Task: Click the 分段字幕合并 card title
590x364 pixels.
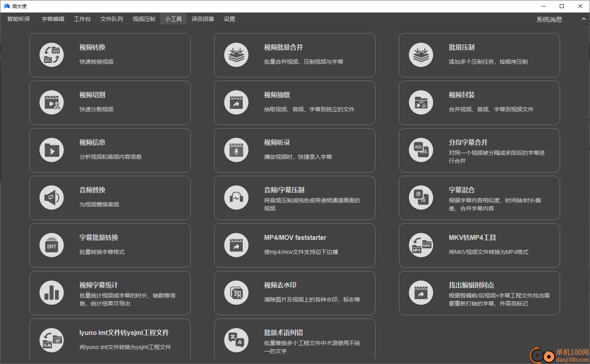Action: click(x=468, y=143)
